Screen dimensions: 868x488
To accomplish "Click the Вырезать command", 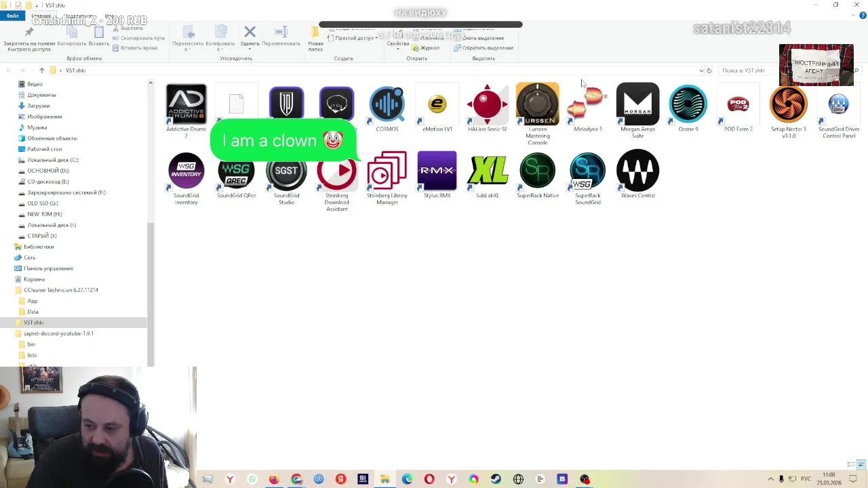I will (x=127, y=28).
